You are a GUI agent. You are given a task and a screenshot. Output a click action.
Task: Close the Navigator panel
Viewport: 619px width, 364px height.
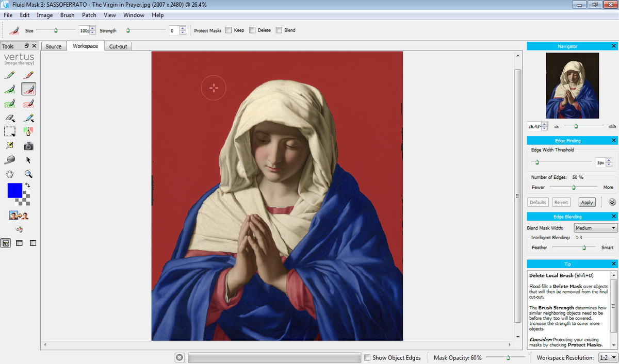[x=614, y=46]
